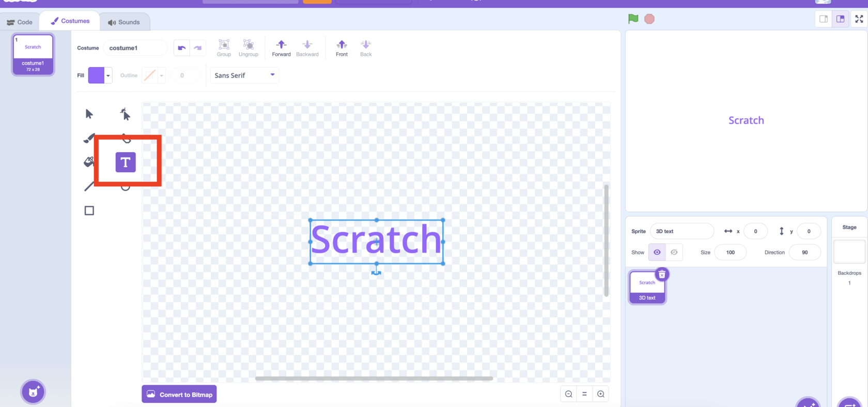Open the Sounds tab
868x407 pixels.
123,22
